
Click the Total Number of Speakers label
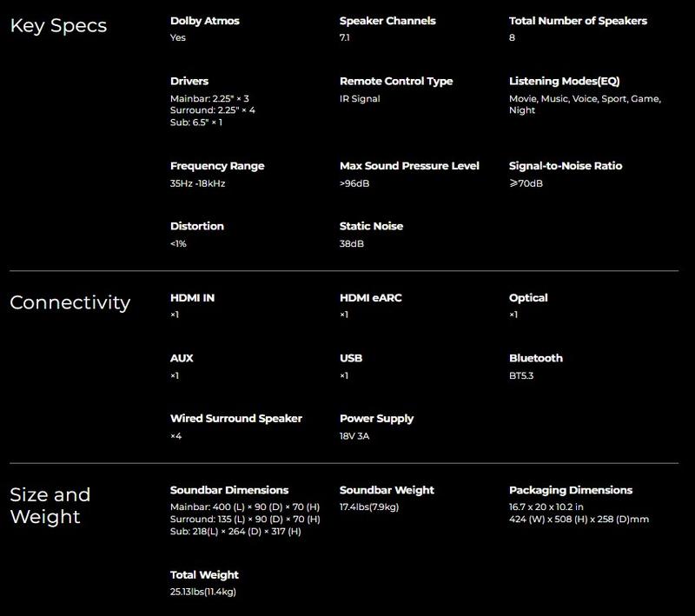[x=578, y=21]
